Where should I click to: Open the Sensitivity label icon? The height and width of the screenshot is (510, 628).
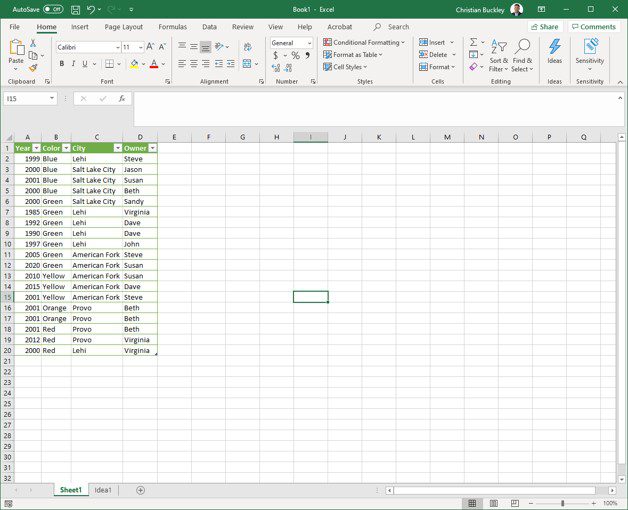pos(590,48)
